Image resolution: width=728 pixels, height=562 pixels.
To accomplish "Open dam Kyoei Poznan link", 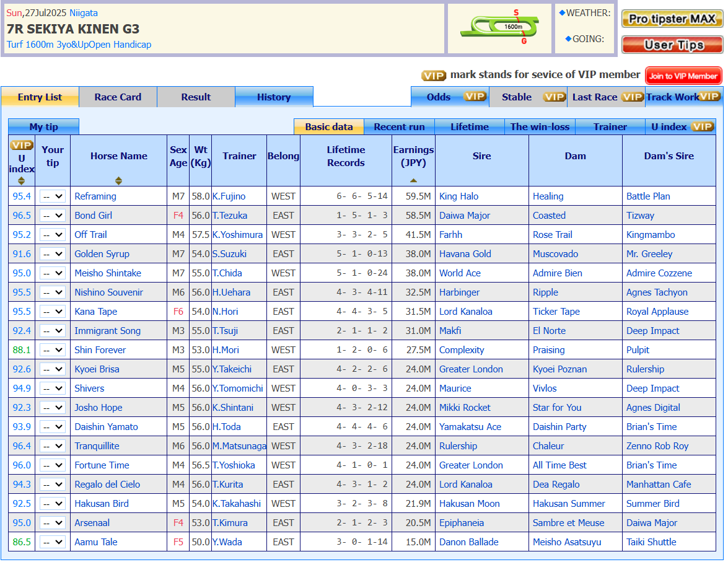I will point(559,369).
